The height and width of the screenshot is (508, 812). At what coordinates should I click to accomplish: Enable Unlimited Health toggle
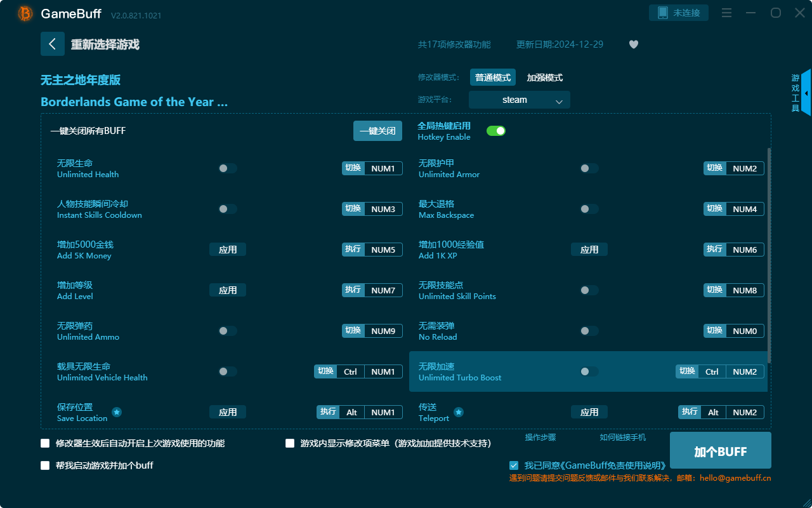(228, 168)
